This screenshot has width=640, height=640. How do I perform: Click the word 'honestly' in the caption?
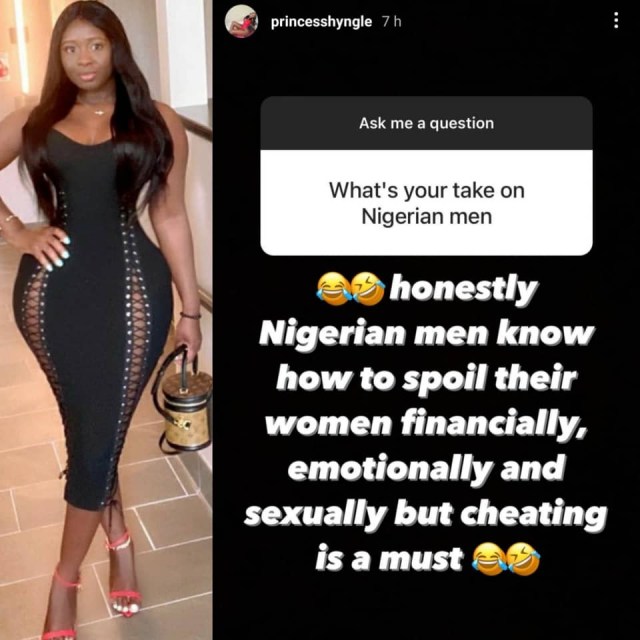pos(463,290)
